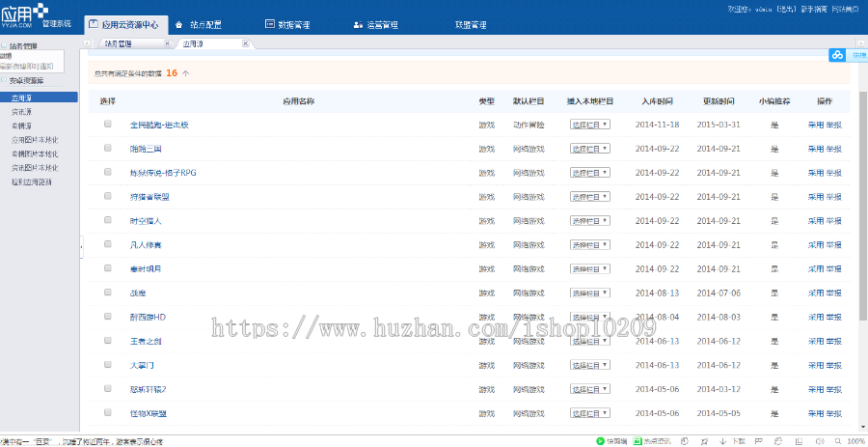Select 资讯源 in the left sidebar
The image size is (868, 447).
tap(21, 111)
